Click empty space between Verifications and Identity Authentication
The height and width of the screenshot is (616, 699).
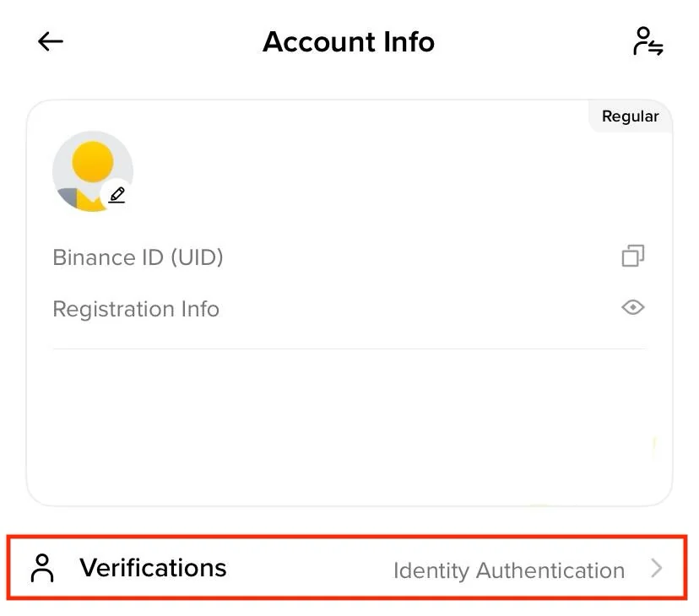(x=310, y=568)
